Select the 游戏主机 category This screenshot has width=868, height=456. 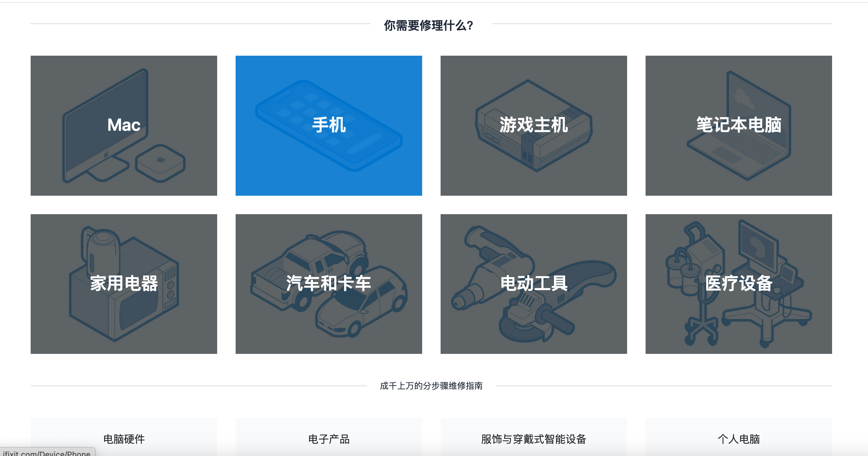[x=534, y=125]
